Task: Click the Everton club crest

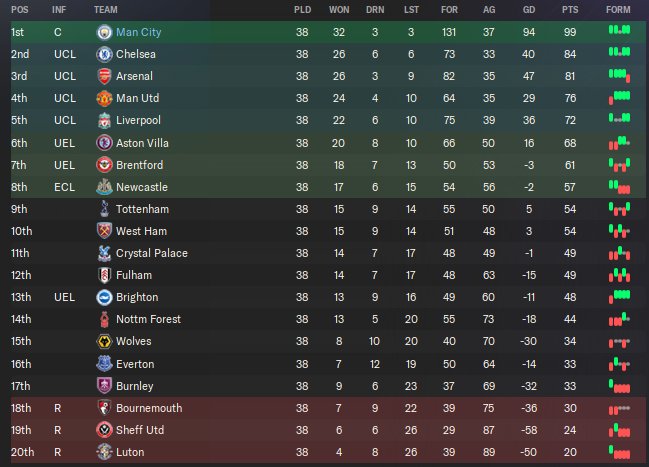Action: click(x=104, y=364)
